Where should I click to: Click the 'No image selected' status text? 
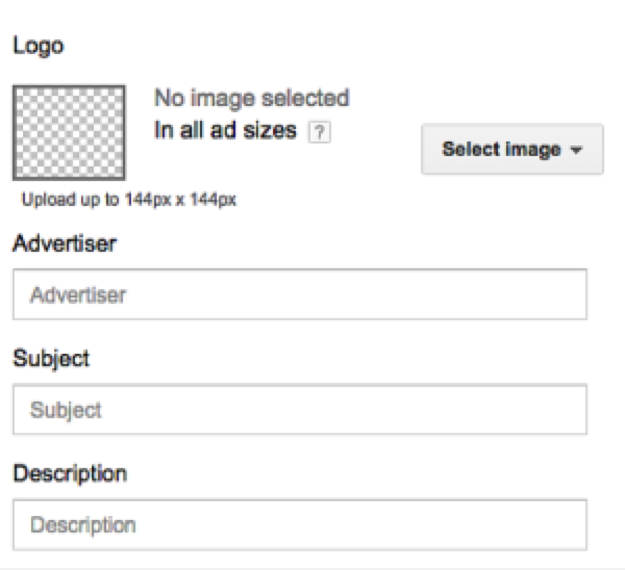[x=251, y=99]
